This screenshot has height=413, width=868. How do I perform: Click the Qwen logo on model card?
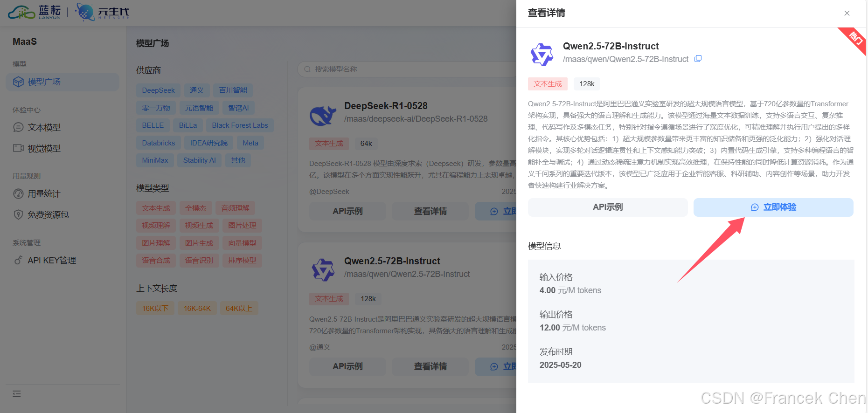click(323, 270)
